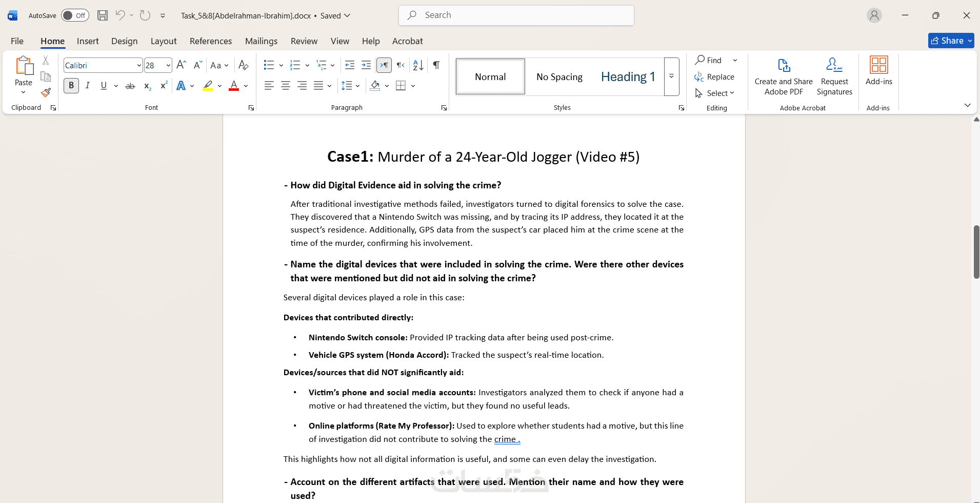Click the Share button
The image size is (980, 503).
click(x=951, y=41)
